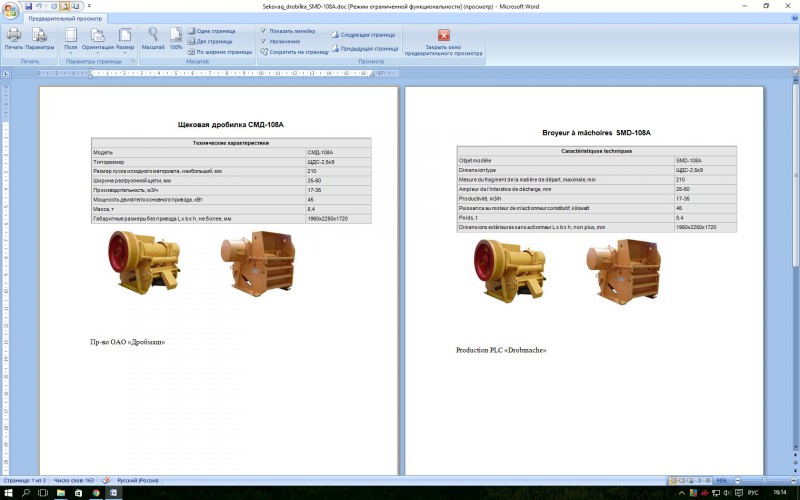Go to Следующая страница
The width and height of the screenshot is (800, 500).
363,35
